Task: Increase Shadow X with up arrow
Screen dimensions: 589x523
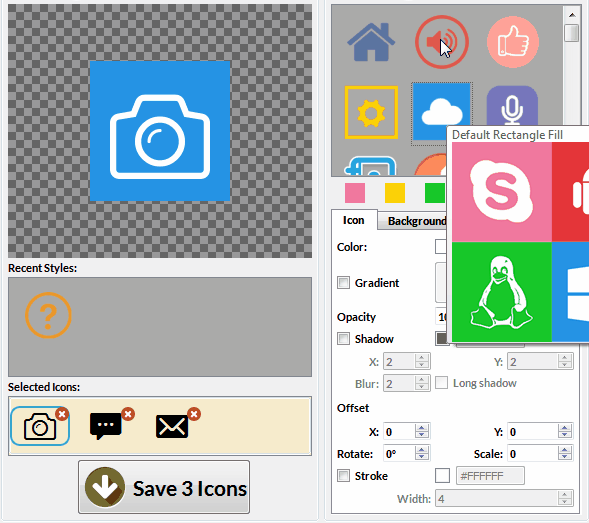Action: coord(422,358)
